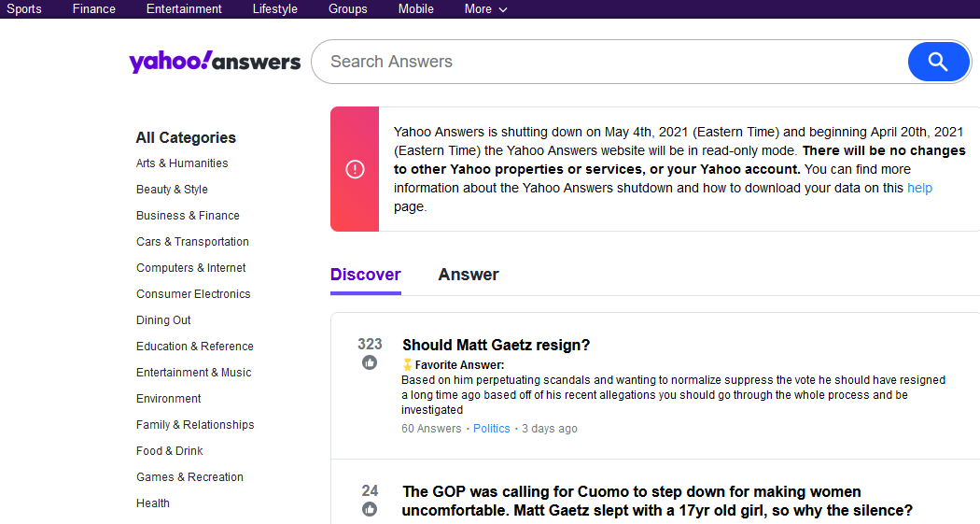Open Sports in the top navigation
This screenshot has width=980, height=524.
point(23,9)
